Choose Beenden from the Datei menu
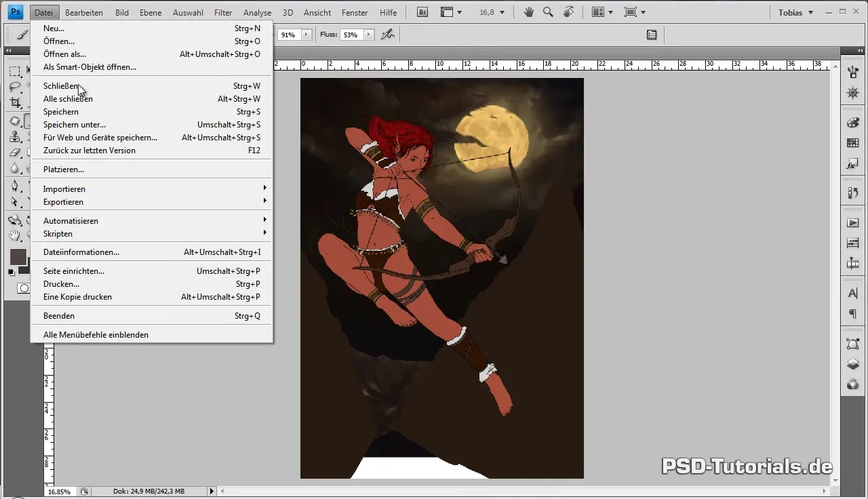This screenshot has width=868, height=499. (151, 316)
